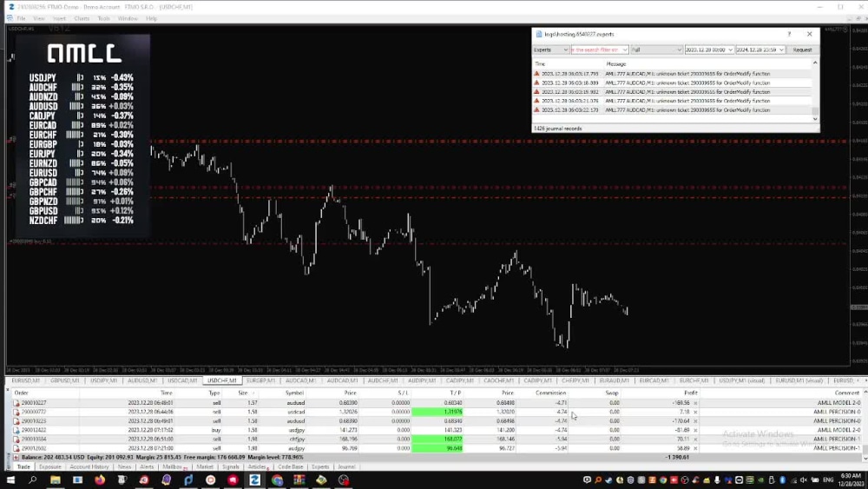
Task: Click the document icon in log dialog title
Action: [539, 35]
